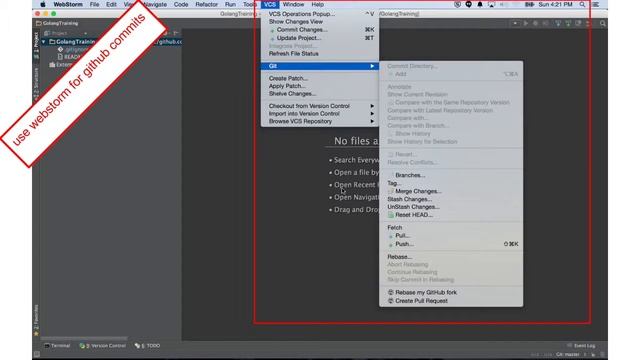Viewport: 640px width, 360px height.
Task: Choose Tag... in the Git submenu
Action: (451, 183)
